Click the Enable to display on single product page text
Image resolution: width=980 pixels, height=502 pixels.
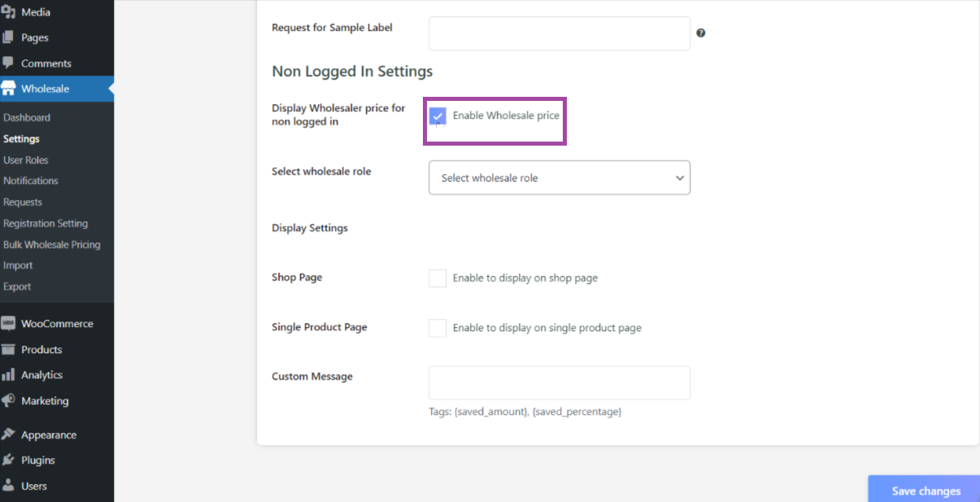click(547, 328)
